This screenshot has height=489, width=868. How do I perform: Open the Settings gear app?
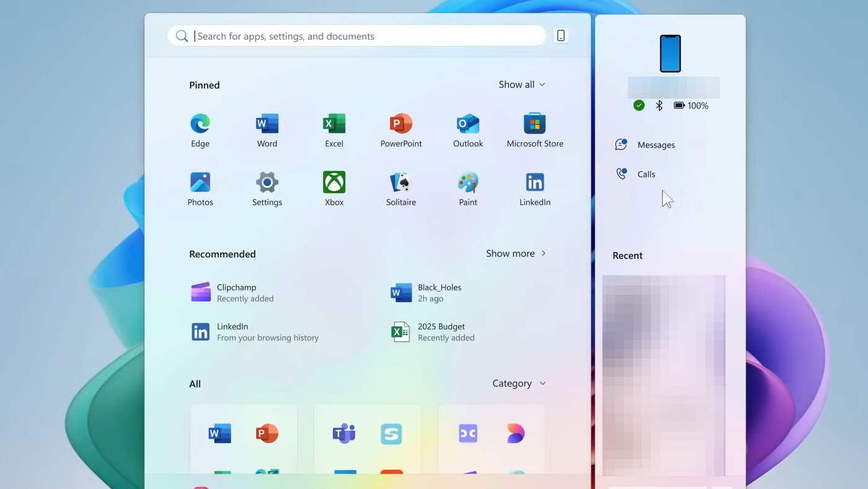point(267,189)
